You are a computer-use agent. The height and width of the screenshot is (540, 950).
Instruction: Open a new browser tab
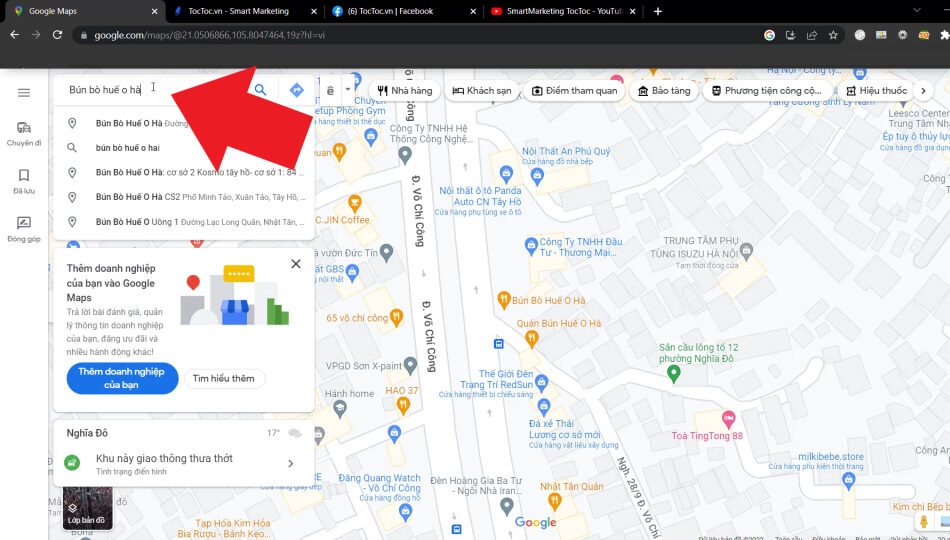(658, 11)
